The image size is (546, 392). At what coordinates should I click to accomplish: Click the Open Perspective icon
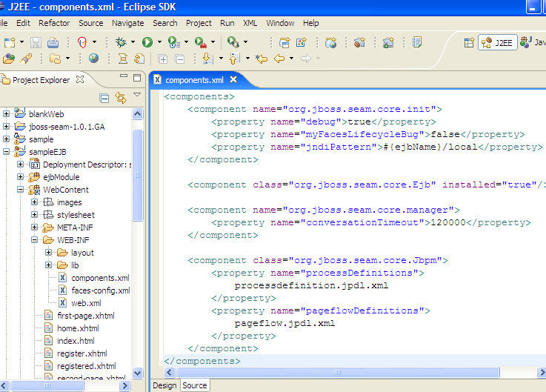469,43
